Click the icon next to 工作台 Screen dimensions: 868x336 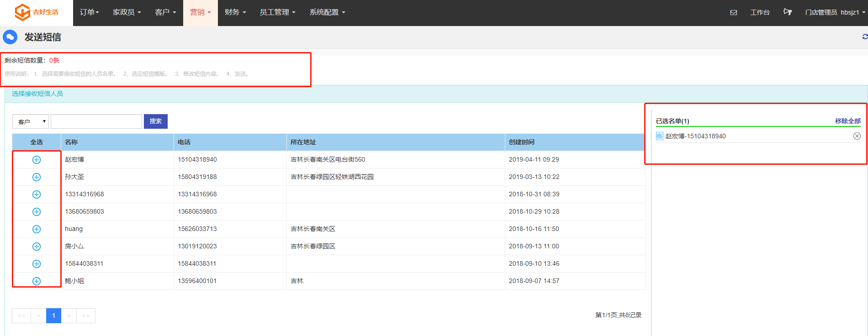coord(788,12)
